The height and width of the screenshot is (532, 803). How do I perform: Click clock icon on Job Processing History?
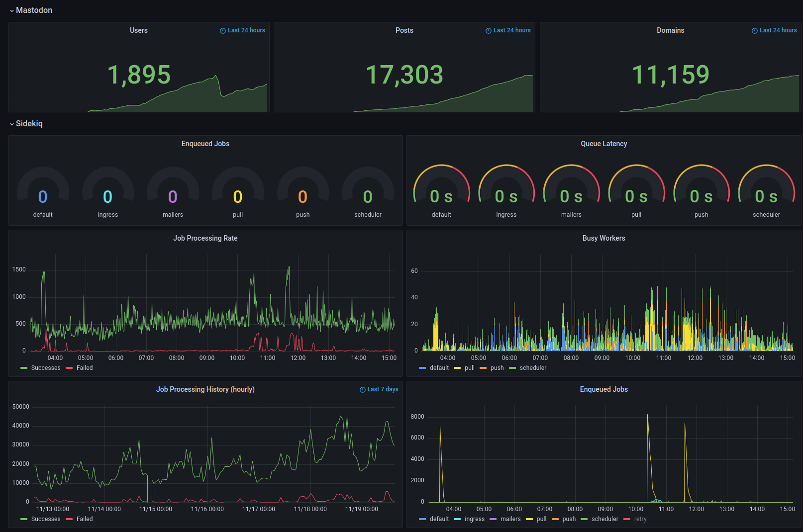click(x=363, y=390)
